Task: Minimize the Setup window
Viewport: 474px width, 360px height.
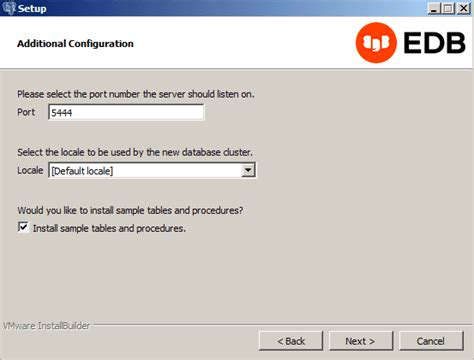Action: (433, 8)
